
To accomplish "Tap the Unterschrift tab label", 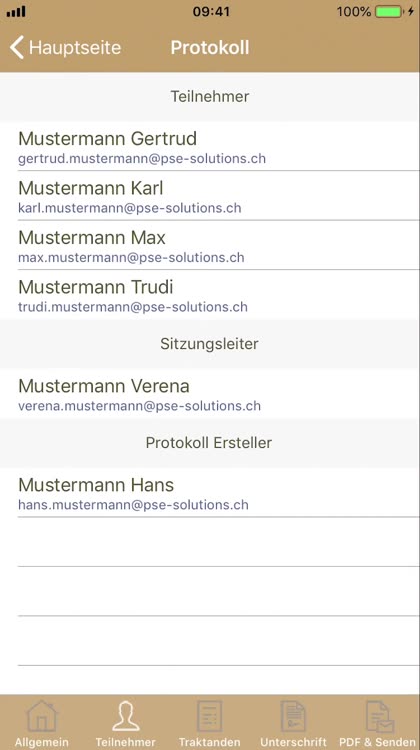I will [293, 742].
